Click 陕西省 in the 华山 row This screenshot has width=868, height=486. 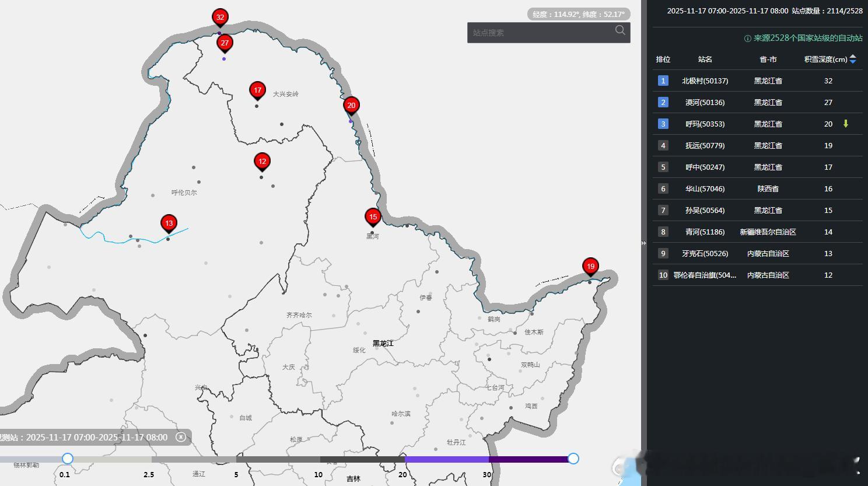coord(768,189)
